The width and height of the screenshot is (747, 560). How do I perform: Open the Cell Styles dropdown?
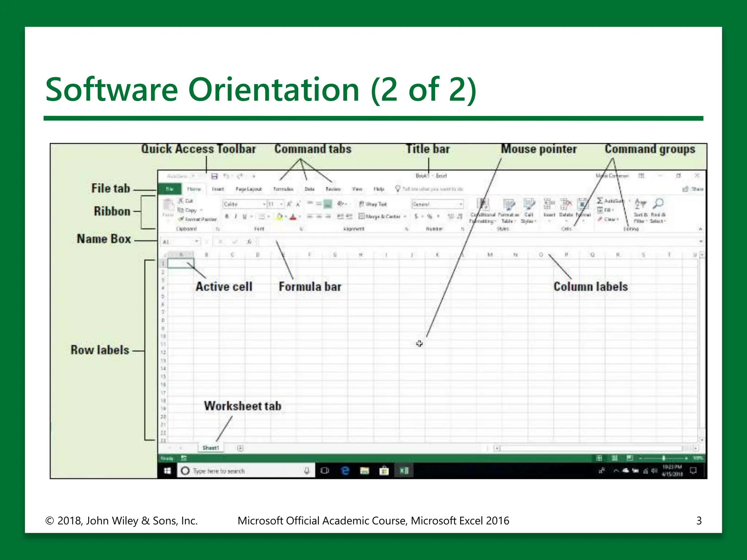[x=529, y=211]
